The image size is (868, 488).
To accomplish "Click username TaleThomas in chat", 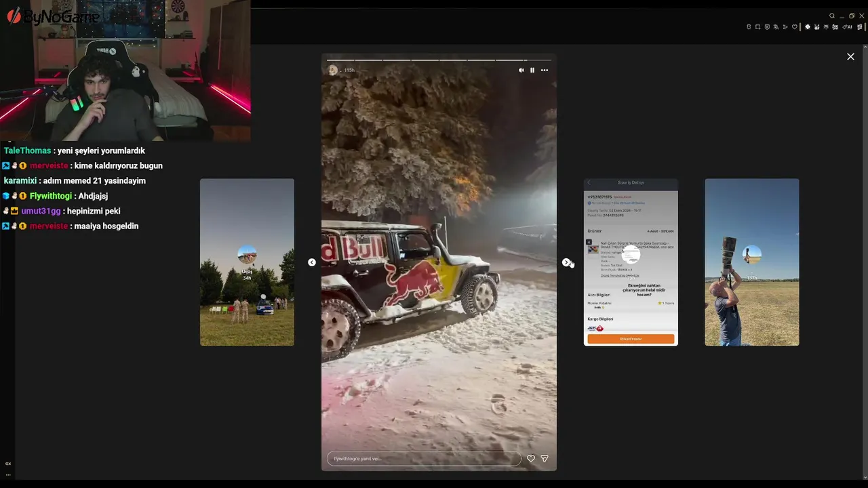I will 27,150.
